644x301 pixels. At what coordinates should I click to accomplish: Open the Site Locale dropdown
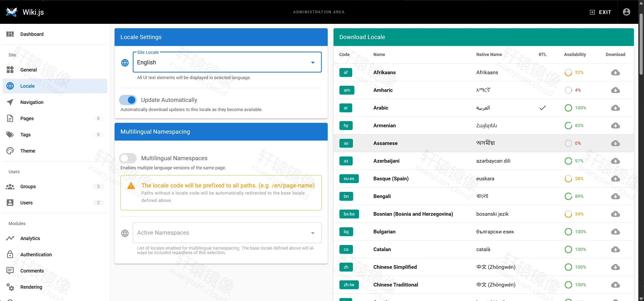click(227, 62)
